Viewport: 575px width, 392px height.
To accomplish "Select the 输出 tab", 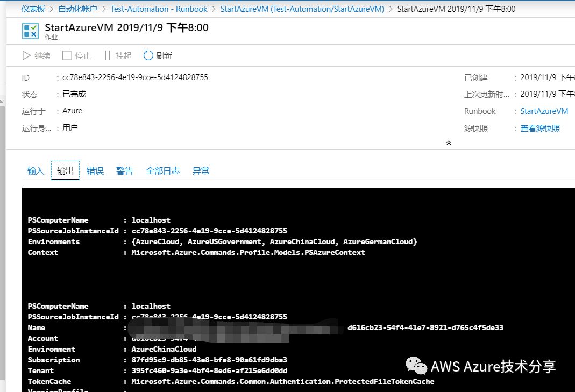I will (65, 171).
